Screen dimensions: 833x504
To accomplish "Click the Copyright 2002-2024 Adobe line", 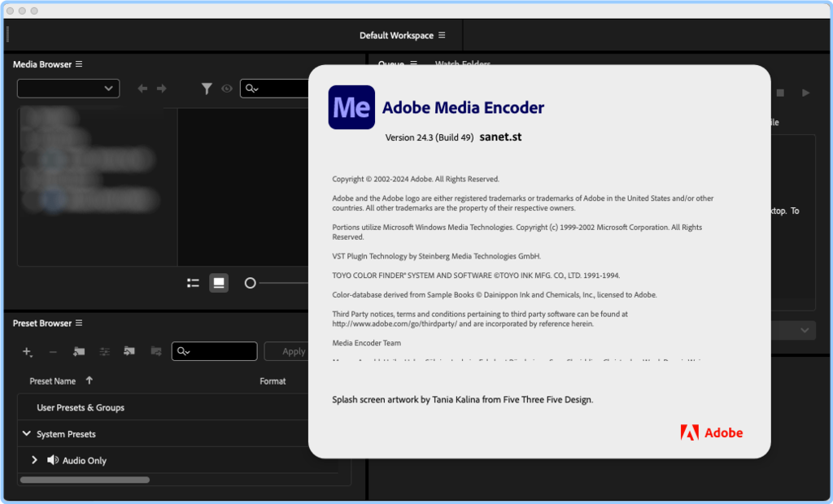I will [416, 179].
